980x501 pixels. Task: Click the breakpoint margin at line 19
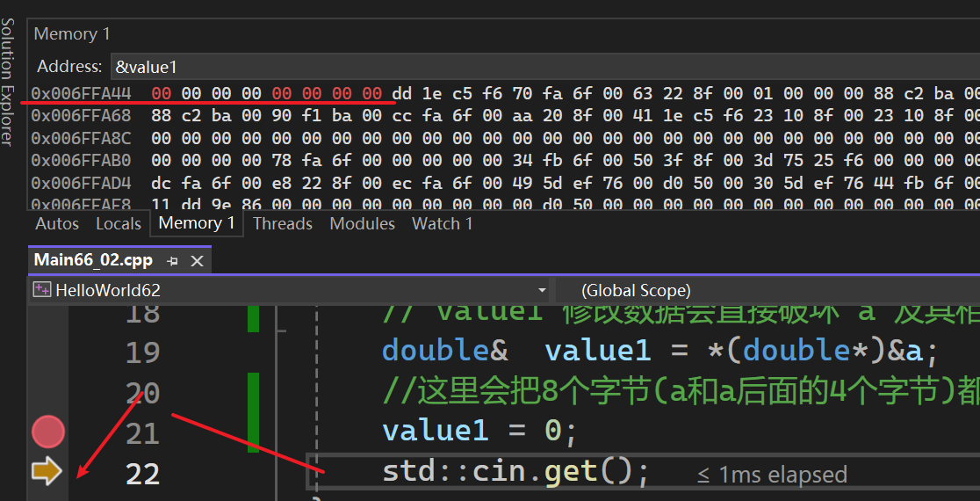[x=48, y=351]
